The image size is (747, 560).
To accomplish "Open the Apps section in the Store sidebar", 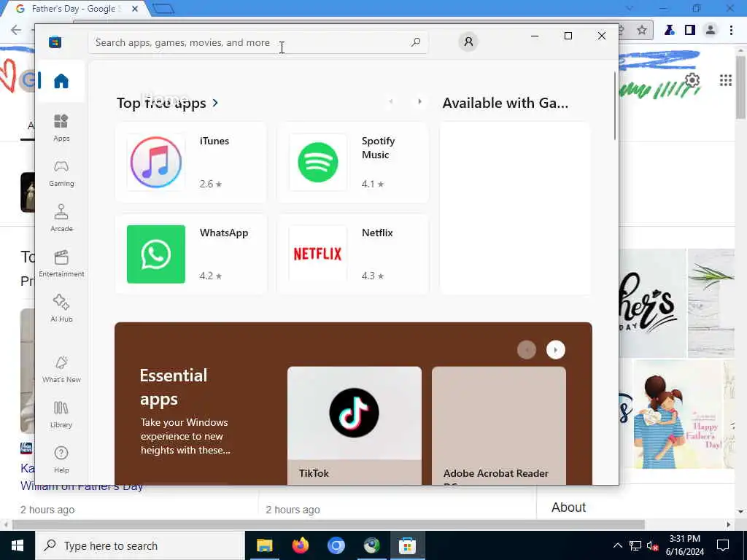I will point(61,128).
